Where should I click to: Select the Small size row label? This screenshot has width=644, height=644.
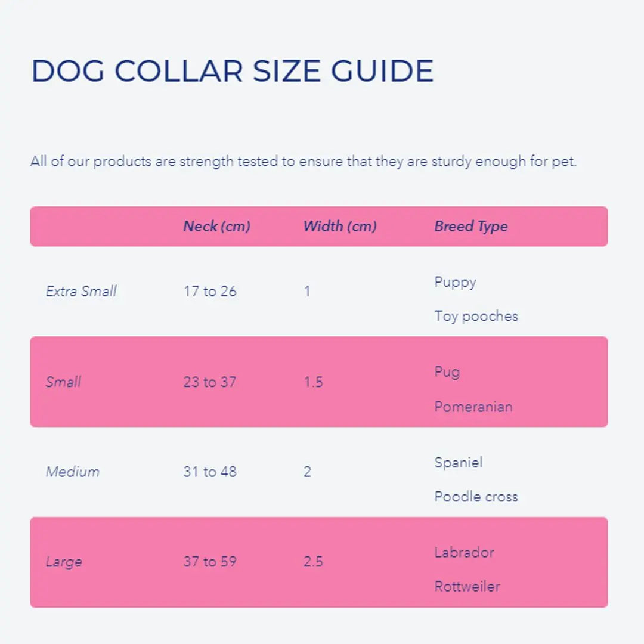click(x=63, y=382)
